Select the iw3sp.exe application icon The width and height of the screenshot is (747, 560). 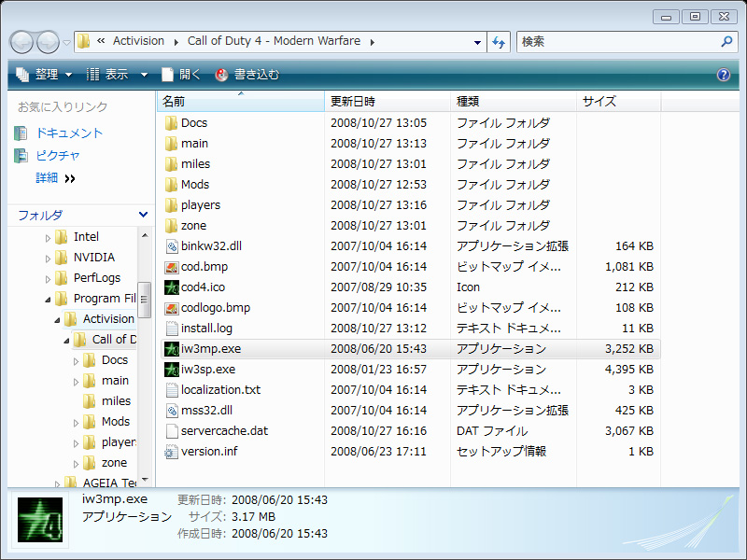click(x=171, y=370)
